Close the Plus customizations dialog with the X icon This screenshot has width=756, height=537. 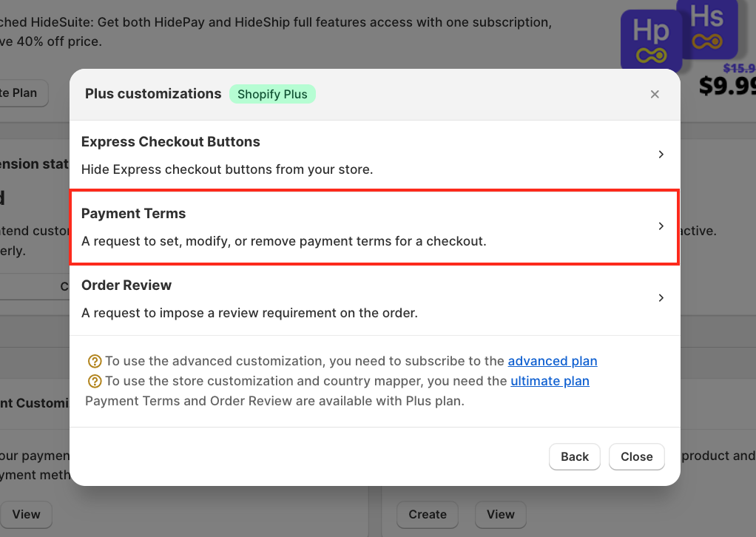[655, 95]
